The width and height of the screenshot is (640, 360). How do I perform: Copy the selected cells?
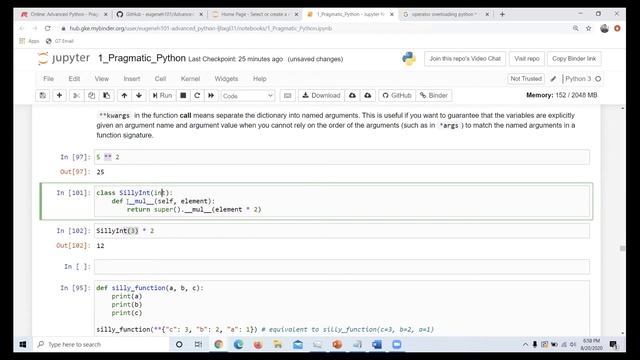point(91,96)
